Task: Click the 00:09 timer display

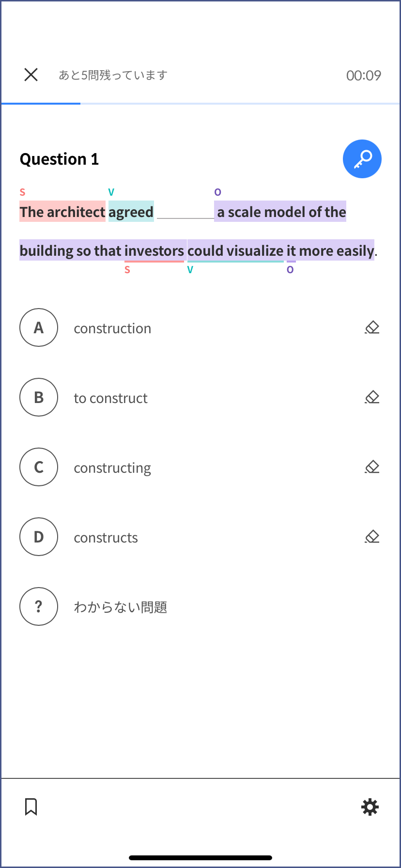Action: [363, 75]
